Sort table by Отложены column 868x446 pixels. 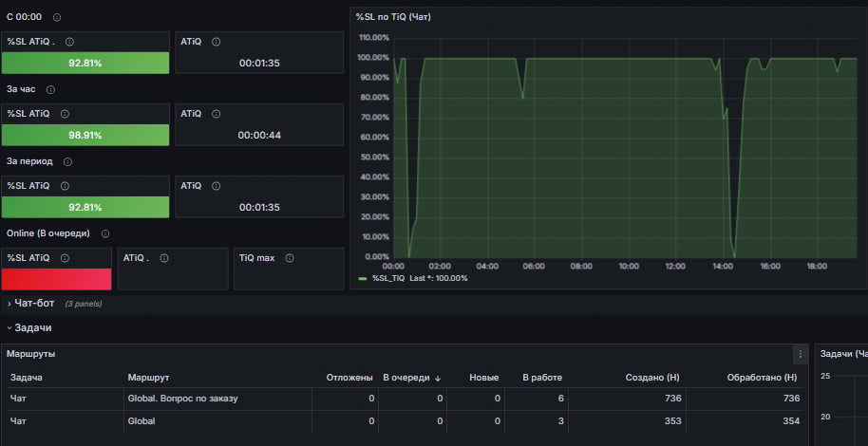349,378
